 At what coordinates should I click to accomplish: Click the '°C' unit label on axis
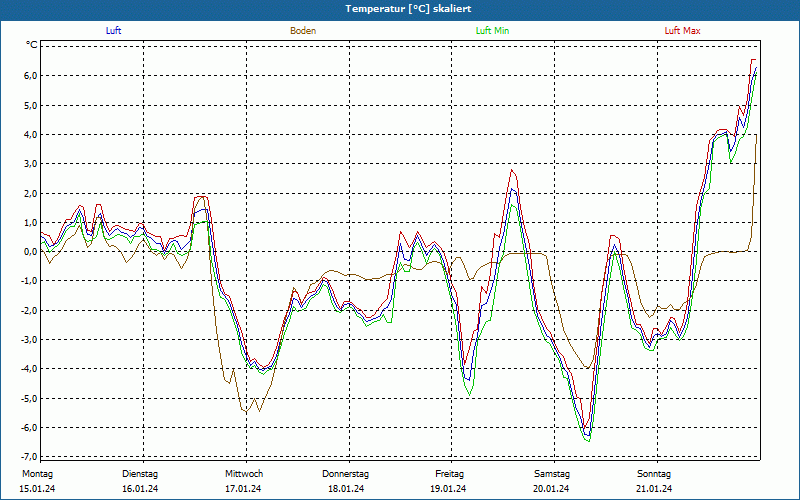coord(32,45)
